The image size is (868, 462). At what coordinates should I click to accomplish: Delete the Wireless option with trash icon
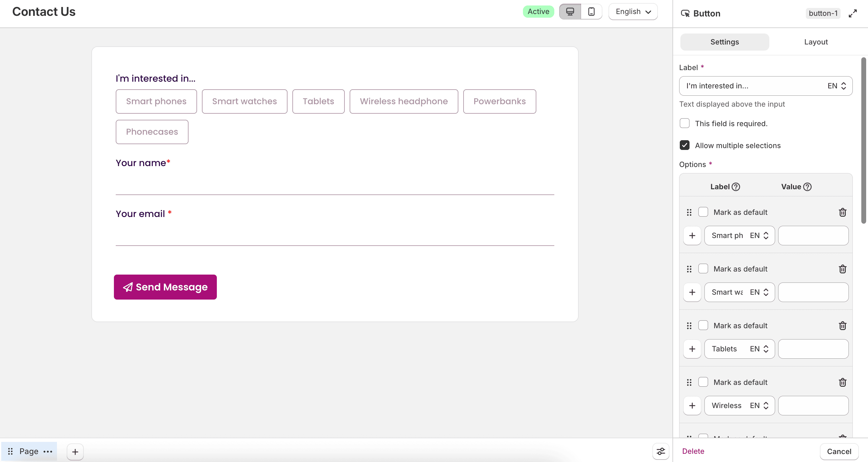842,382
